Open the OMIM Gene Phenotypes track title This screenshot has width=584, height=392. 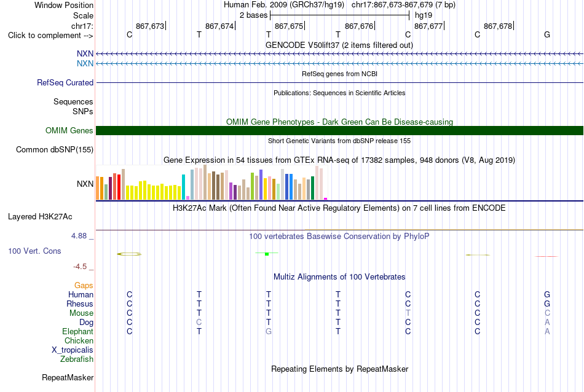[x=339, y=122]
